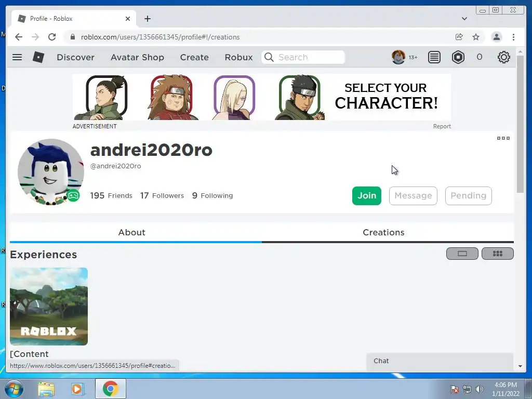Go back with browser back arrow

click(x=19, y=37)
